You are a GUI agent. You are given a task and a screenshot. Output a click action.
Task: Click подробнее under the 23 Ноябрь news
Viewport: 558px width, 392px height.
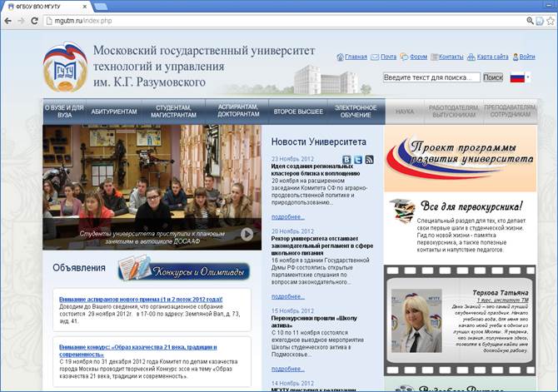coord(288,217)
